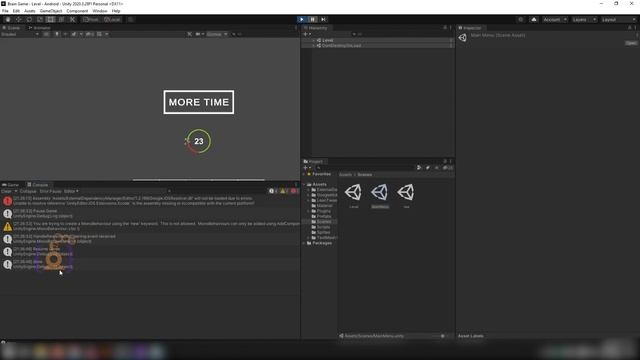Select the Move tool in toolbar
Image resolution: width=640 pixels, height=360 pixels.
click(19, 19)
